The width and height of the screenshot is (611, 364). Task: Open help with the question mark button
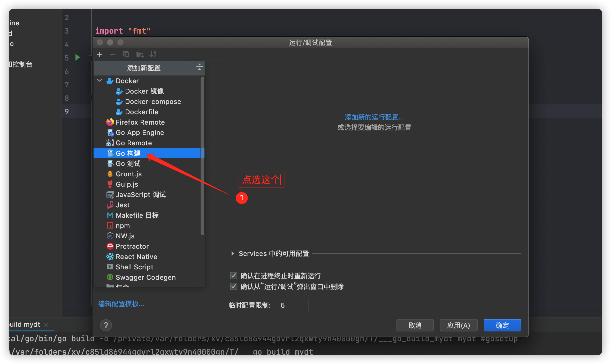[106, 325]
